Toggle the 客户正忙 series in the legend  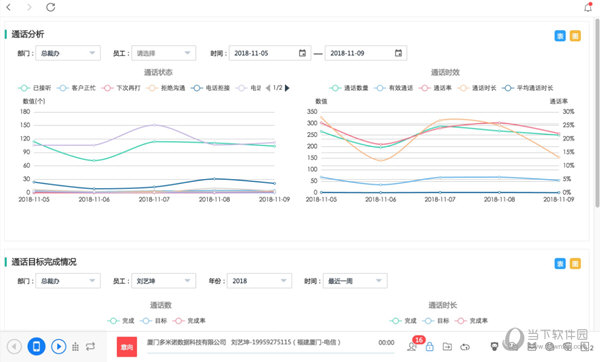pos(76,88)
